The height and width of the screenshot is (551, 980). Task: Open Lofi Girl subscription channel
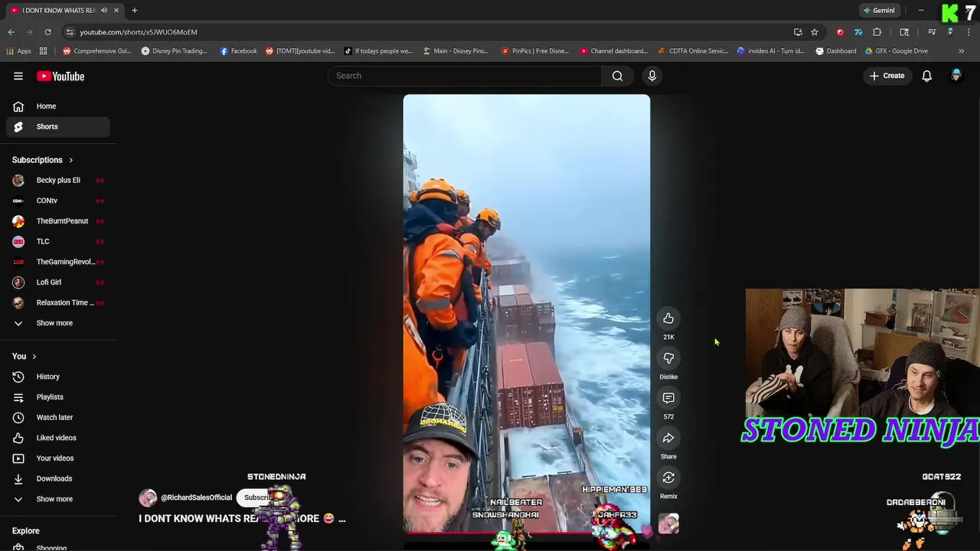58,282
